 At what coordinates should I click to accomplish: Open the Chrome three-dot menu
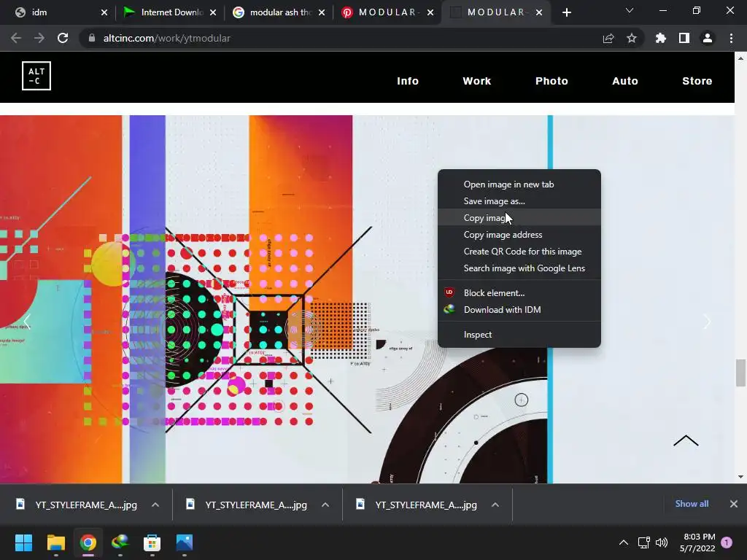731,38
